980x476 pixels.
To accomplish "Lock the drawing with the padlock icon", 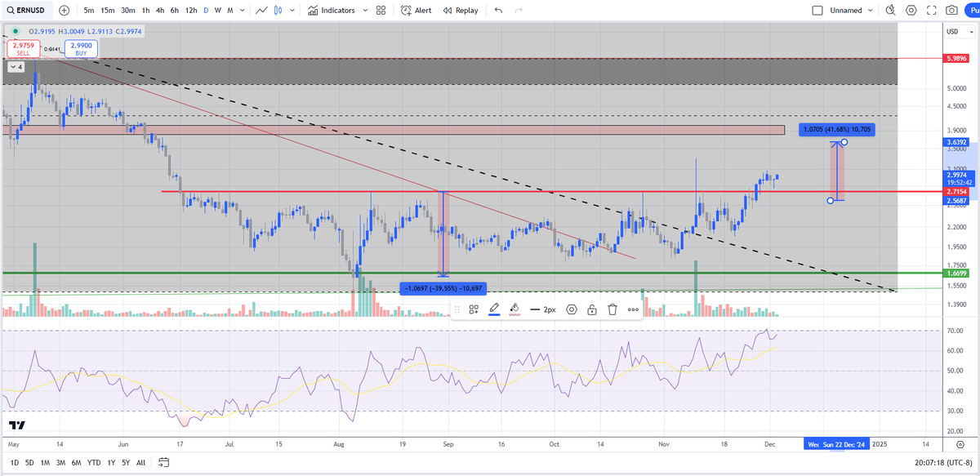I will point(591,309).
